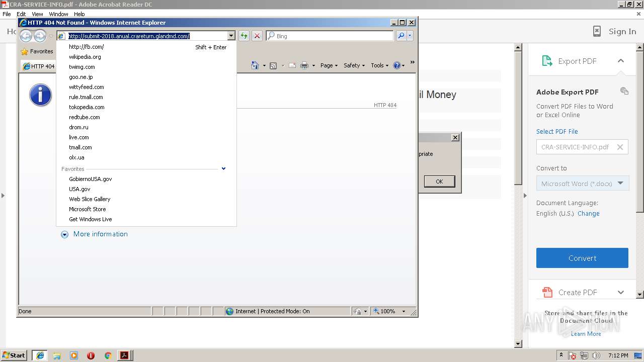Click the security flag tray icon
Image resolution: width=644 pixels, height=362 pixels.
[572, 355]
